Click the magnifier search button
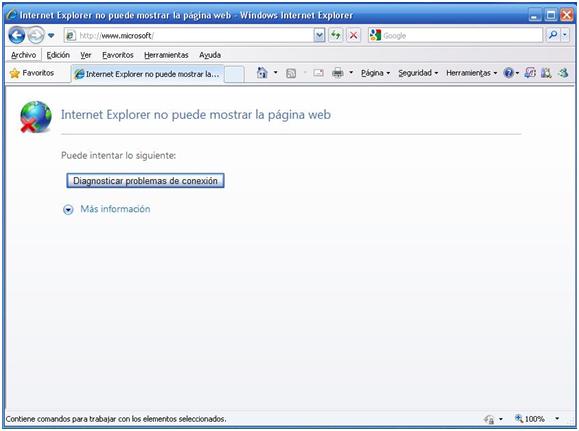This screenshot has height=431, width=579. click(x=553, y=35)
